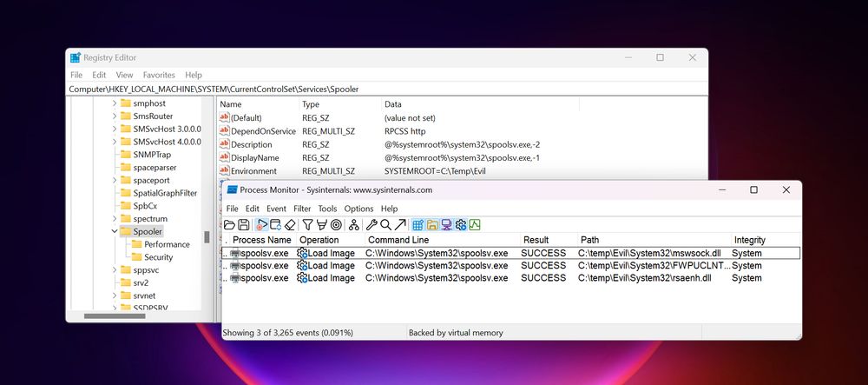Select the event row loading rsaenh.dll
The image size is (868, 385).
(511, 278)
